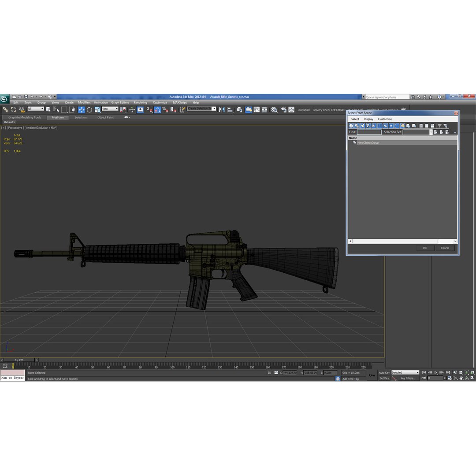Click the time slider handle 0 / 225

(x=19, y=360)
